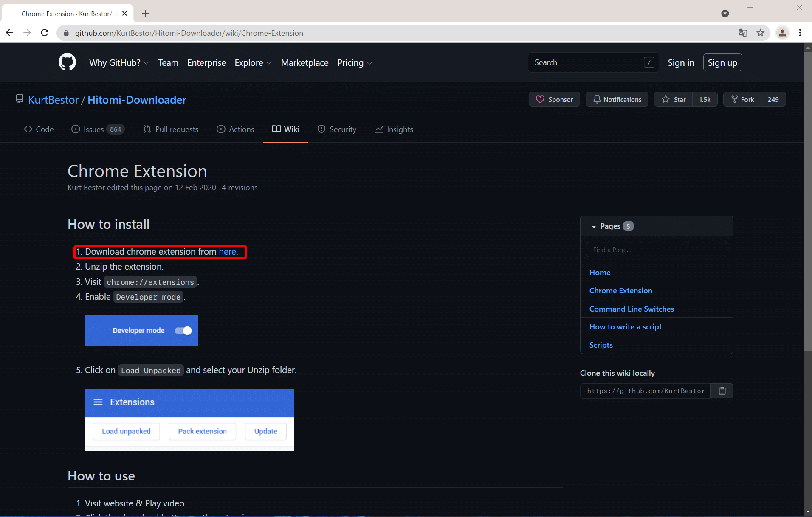Click the scrollbar down arrow
This screenshot has width=812, height=517.
[808, 512]
